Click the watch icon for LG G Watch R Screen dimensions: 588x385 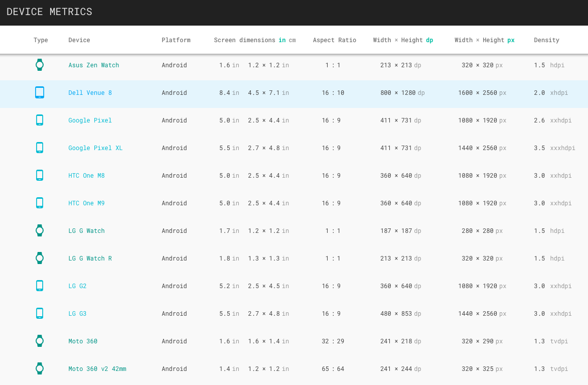(x=39, y=258)
